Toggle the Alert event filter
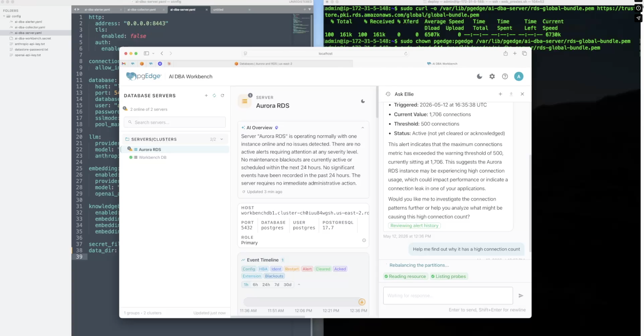 pos(307,269)
